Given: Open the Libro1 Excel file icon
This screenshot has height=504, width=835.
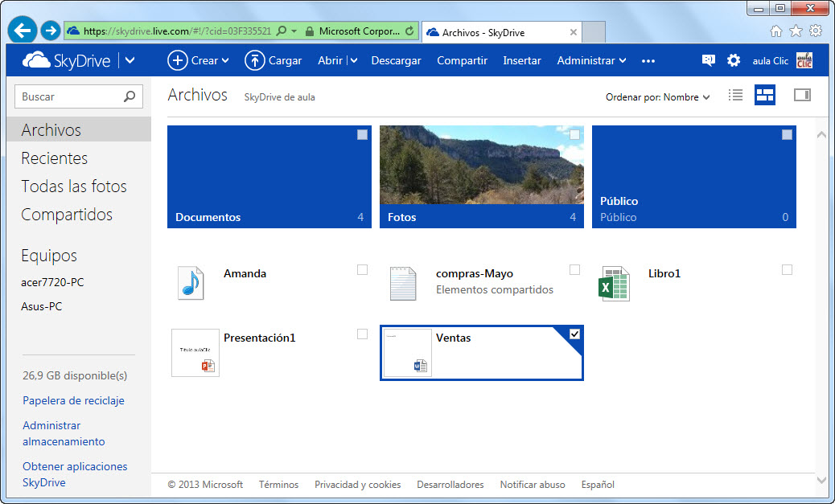Looking at the screenshot, I should click(x=614, y=282).
